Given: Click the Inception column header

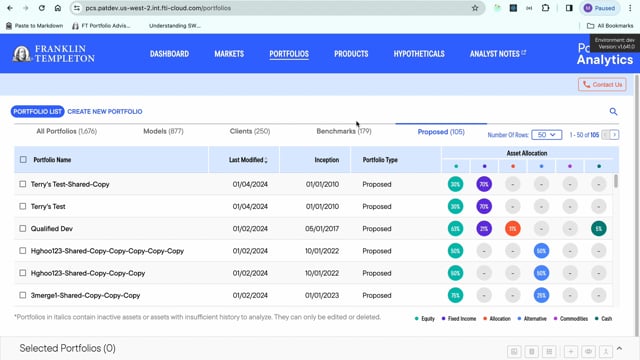Looking at the screenshot, I should coord(327,160).
